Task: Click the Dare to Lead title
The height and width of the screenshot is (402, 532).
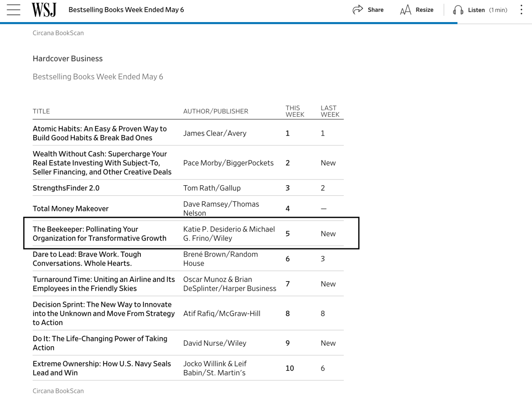Action: point(87,259)
